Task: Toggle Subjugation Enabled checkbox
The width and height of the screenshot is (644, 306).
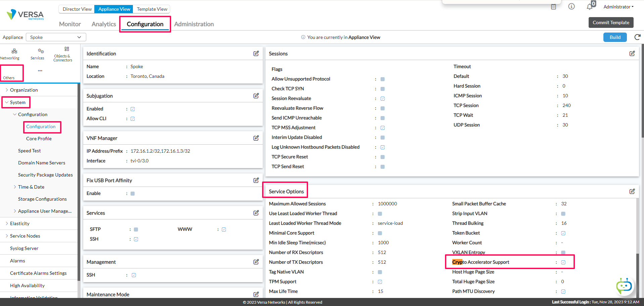Action: 133,109
